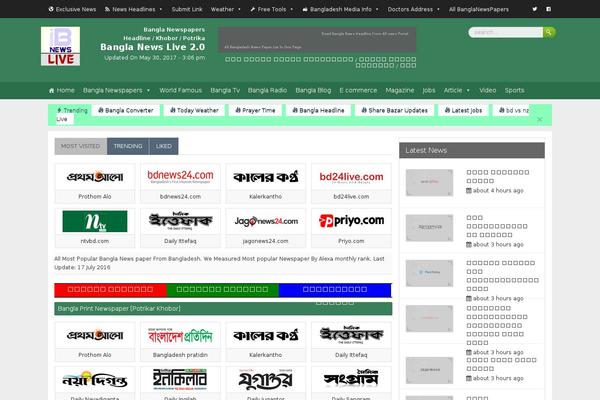Click the green category banner button
Image resolution: width=600 pixels, height=400 pixels.
point(222,290)
